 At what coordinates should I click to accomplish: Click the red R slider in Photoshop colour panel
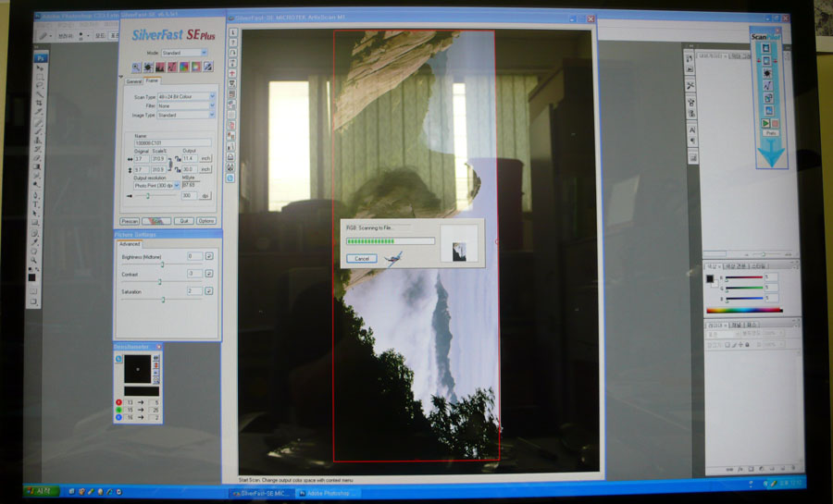[x=744, y=277]
